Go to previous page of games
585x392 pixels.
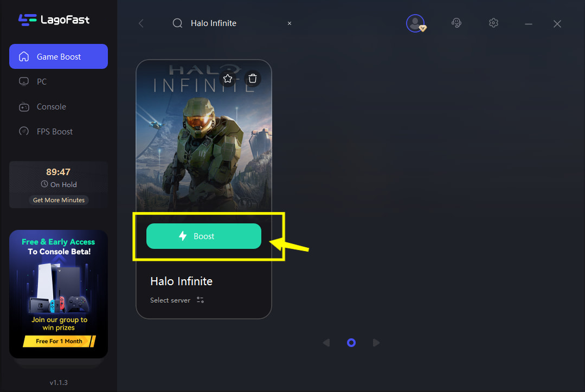[326, 343]
